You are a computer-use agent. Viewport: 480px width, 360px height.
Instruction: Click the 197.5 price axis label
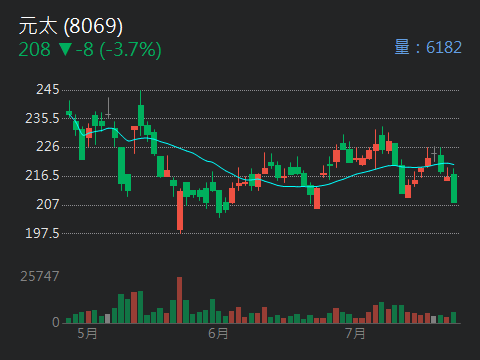tap(42, 233)
